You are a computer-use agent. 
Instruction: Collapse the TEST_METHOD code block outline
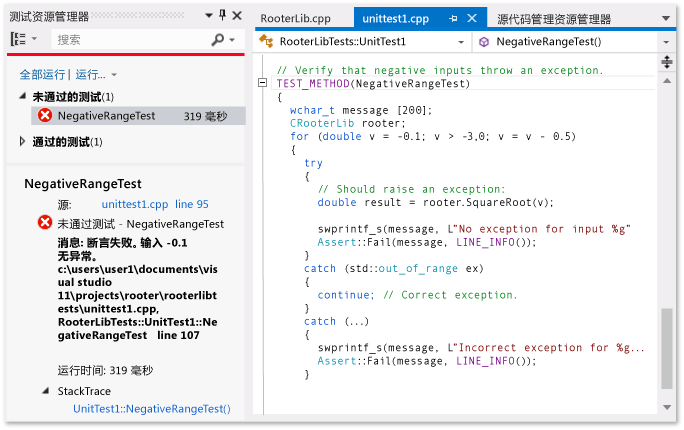[x=262, y=84]
